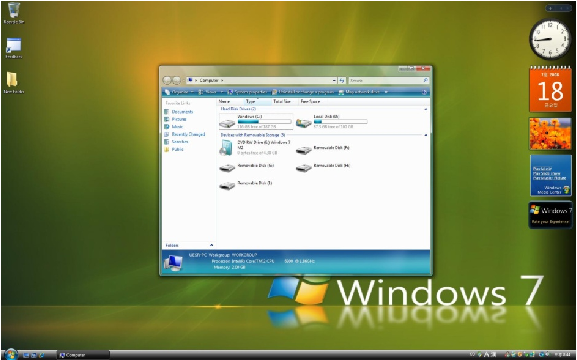The image size is (577, 360).
Task: Click the sidebar gadget add plus button
Action: point(551,8)
